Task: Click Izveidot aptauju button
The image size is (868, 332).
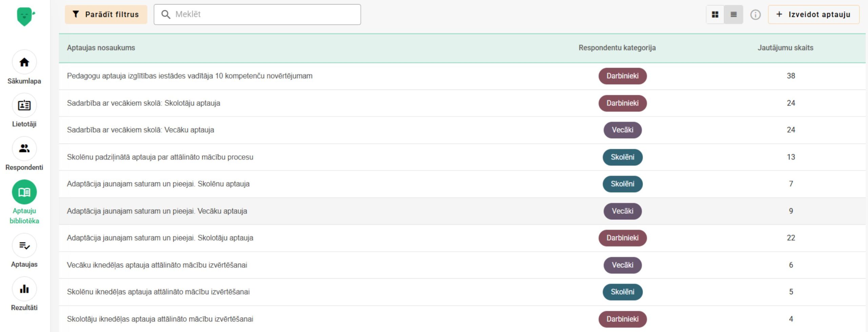Action: click(814, 15)
